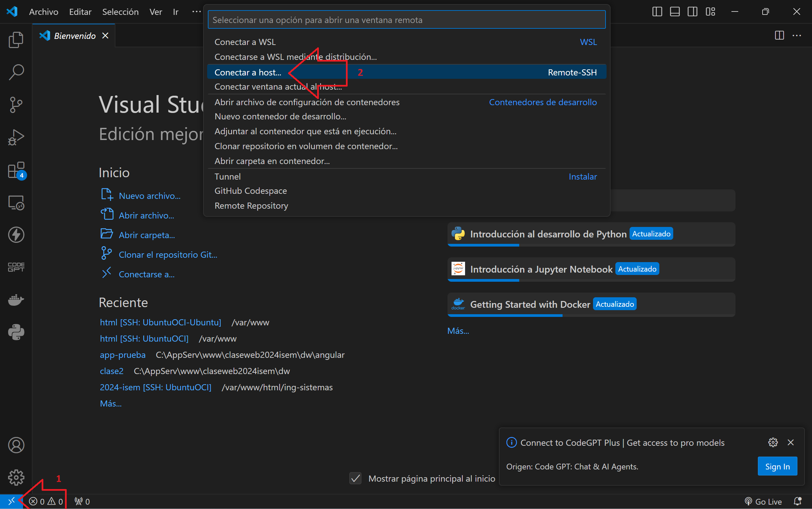The height and width of the screenshot is (509, 812).
Task: Open the Docker view in the activity bar
Action: 16,300
